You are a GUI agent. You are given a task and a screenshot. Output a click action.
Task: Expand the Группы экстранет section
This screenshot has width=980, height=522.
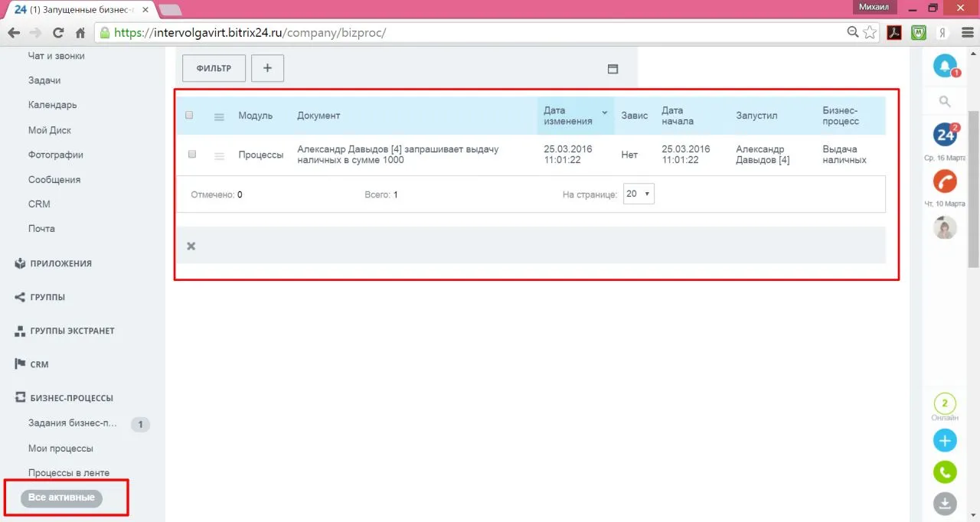(x=64, y=331)
